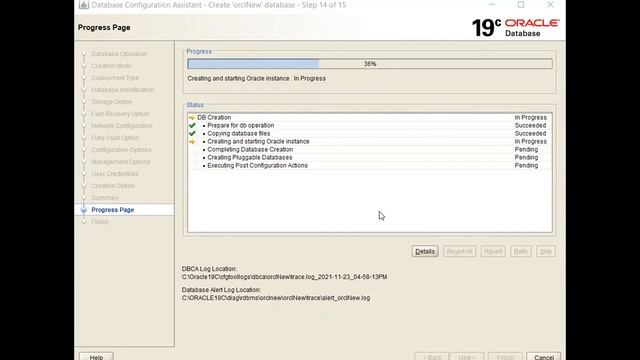Select Database Operation step in sidebar
640x360 pixels.
[119, 54]
